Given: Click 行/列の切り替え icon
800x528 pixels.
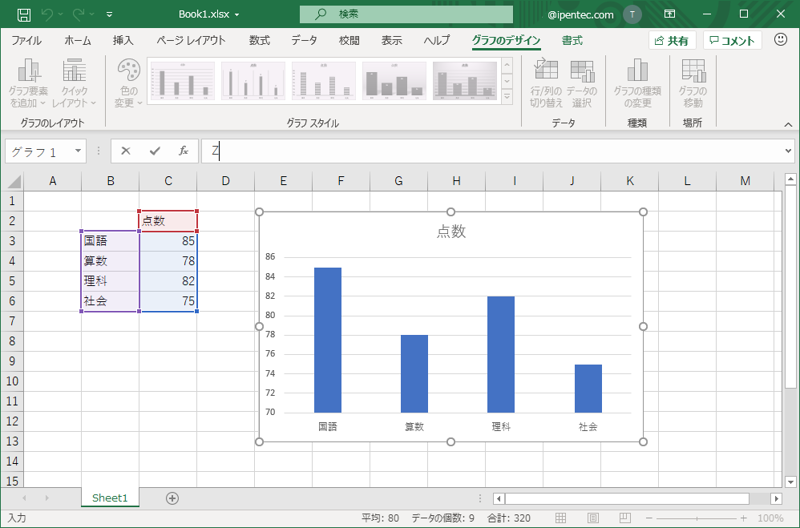Looking at the screenshot, I should point(545,83).
